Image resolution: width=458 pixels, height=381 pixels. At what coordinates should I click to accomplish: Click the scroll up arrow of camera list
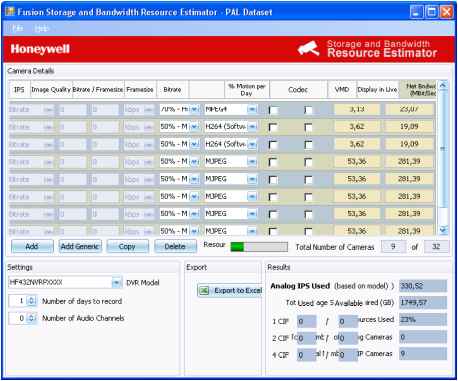tap(443, 86)
